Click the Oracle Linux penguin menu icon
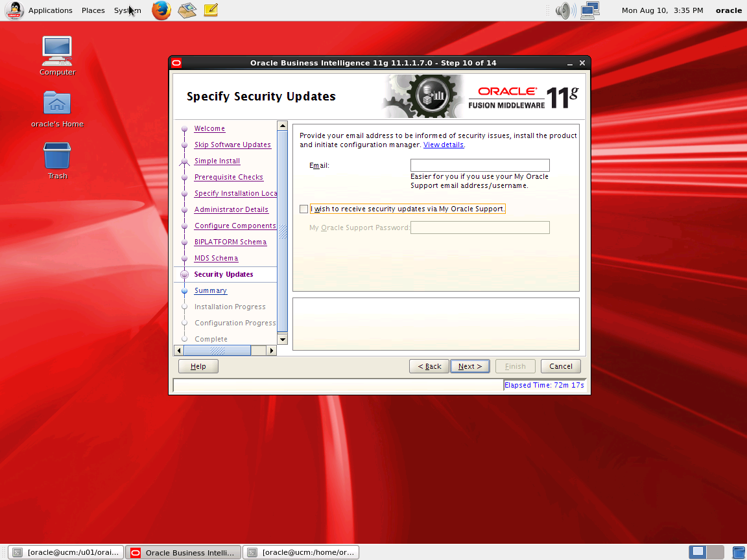 point(14,10)
